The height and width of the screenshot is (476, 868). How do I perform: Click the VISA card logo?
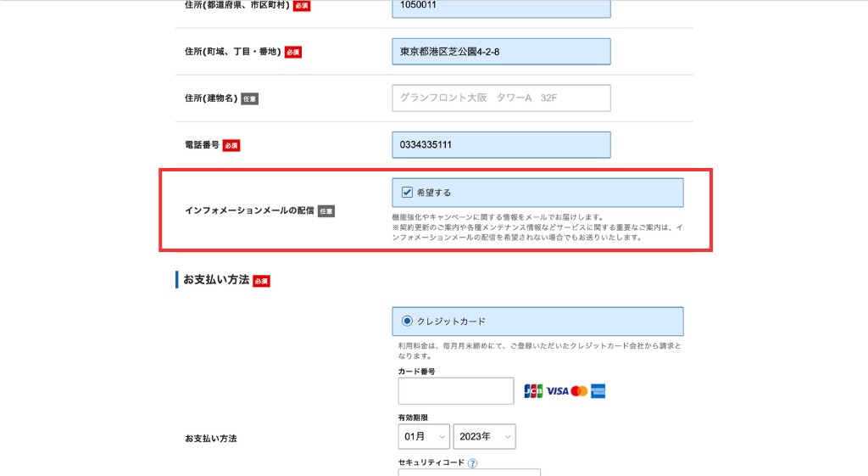coord(557,391)
